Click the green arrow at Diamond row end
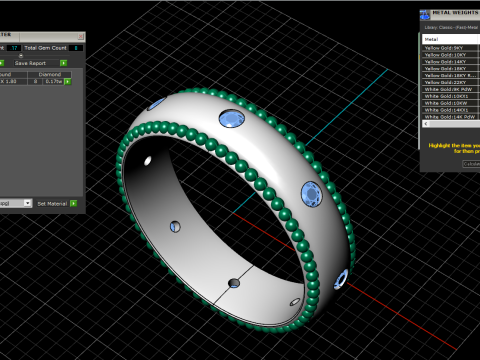The width and height of the screenshot is (480, 360). coord(67,82)
